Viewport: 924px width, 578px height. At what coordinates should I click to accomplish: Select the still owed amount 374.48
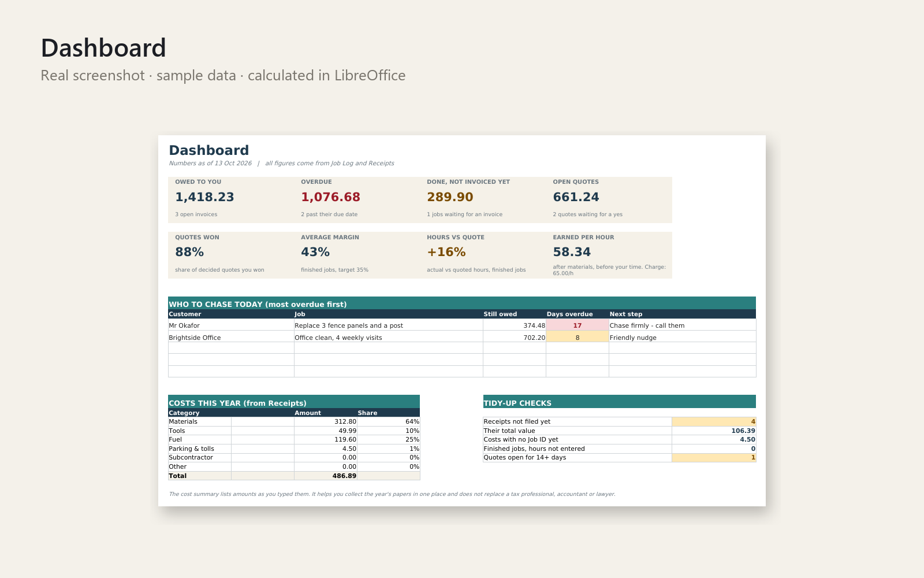(515, 325)
